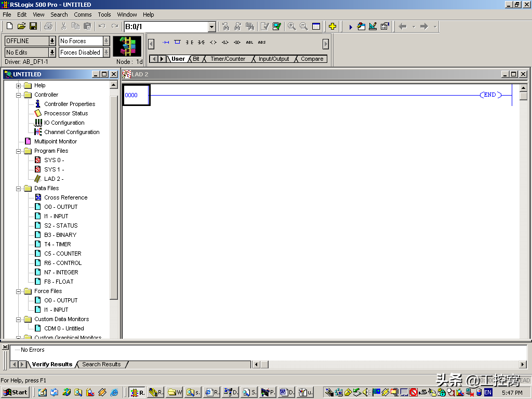Screen dimensions: 532x399
Task: Collapse the Program Files folder
Action: click(18, 151)
